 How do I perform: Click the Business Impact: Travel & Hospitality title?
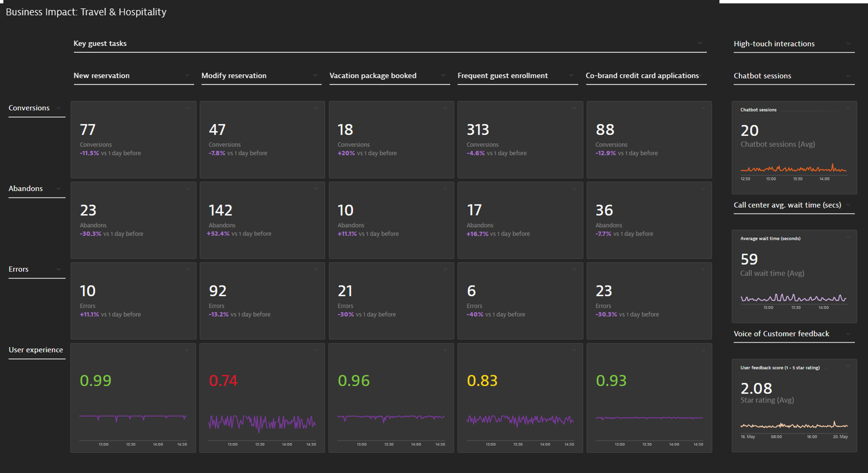coord(86,12)
